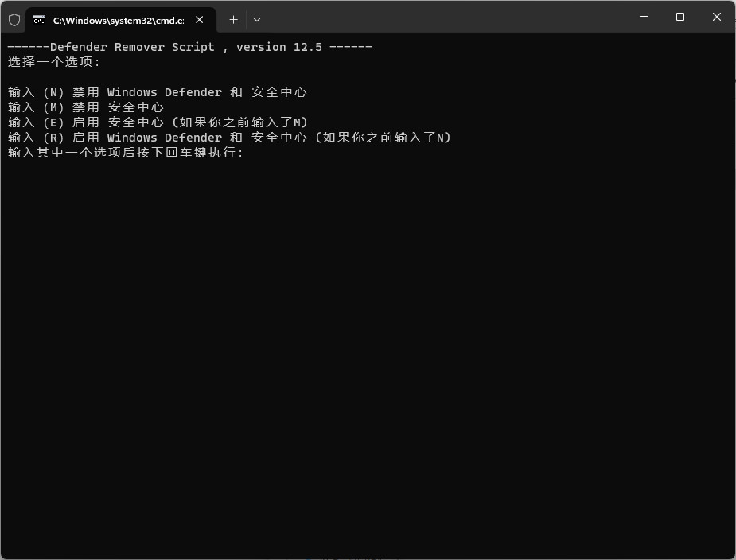Open a new tab with the plus button
This screenshot has height=560, width=736.
[233, 20]
